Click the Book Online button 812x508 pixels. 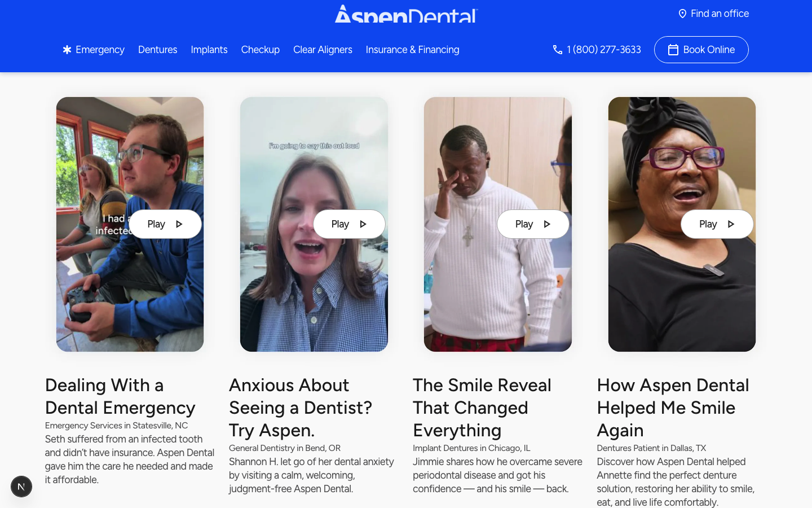[701, 50]
